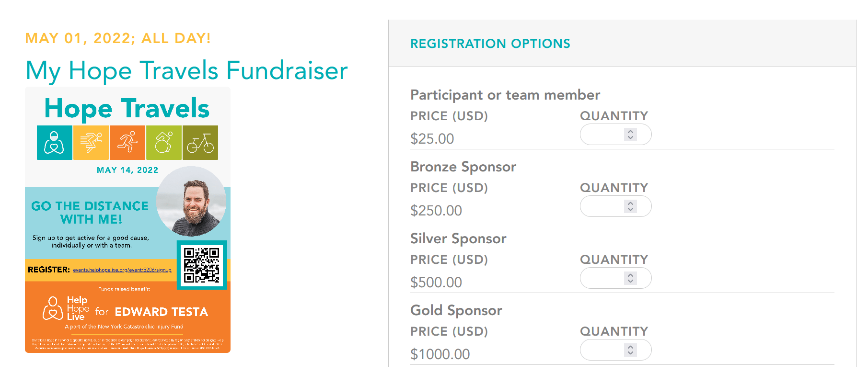The image size is (868, 373).
Task: Click the yellow running figure icon
Action: point(91,143)
